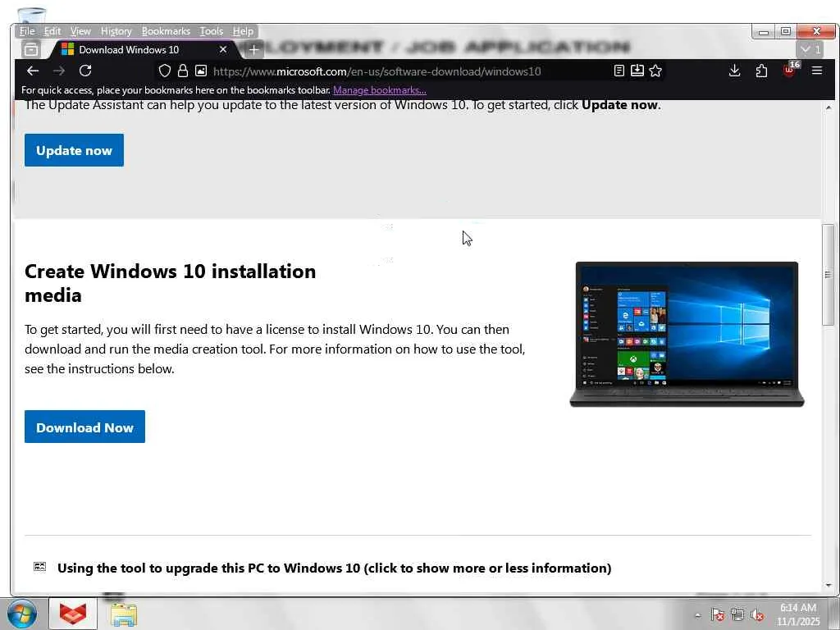Open the list all tabs dropdown
Viewport: 840px width, 630px height.
pos(810,49)
